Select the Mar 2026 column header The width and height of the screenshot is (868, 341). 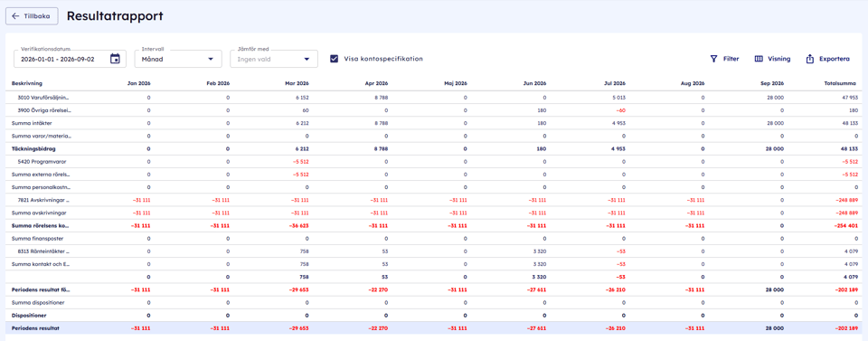pos(297,83)
